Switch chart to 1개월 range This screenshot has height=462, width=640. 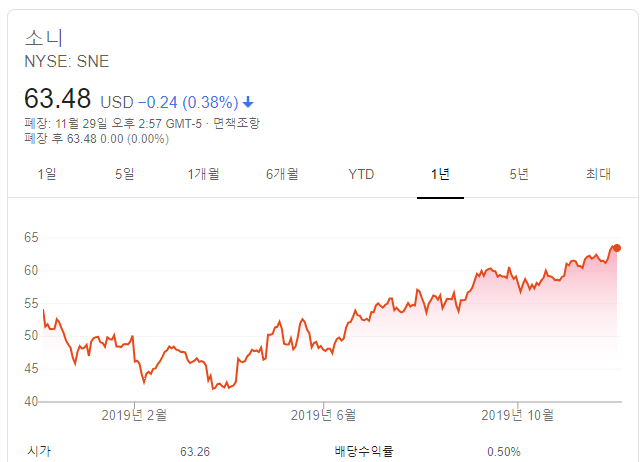203,174
